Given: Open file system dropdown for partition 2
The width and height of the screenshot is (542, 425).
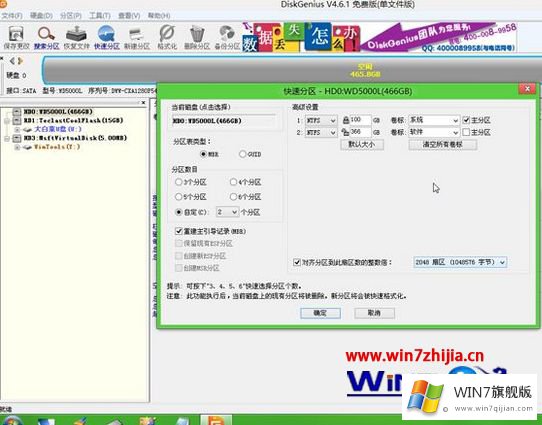Looking at the screenshot, I should pyautogui.click(x=321, y=132).
